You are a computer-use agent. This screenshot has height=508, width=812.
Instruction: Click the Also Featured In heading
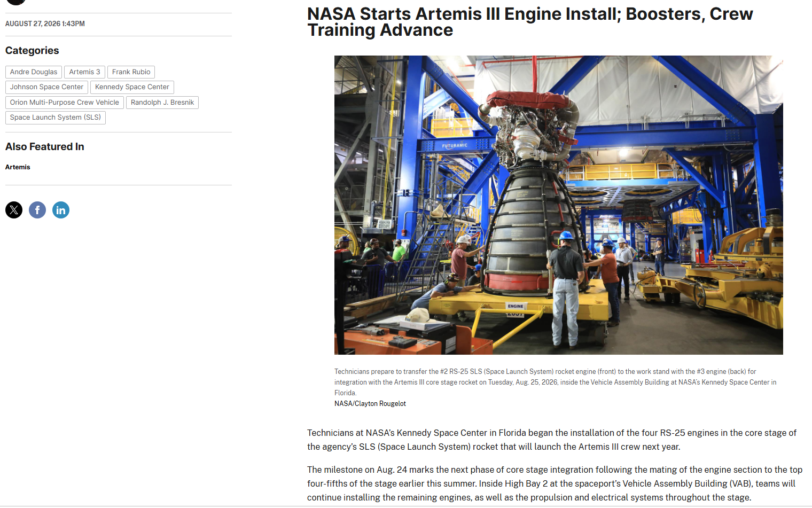pos(45,147)
